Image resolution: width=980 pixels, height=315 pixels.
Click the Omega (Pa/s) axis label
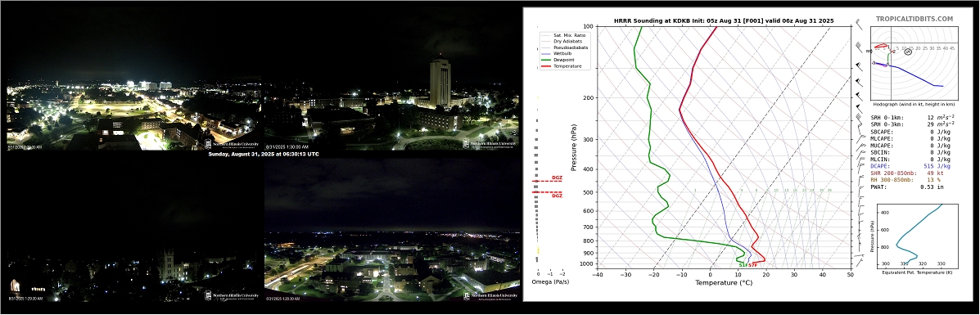click(550, 282)
